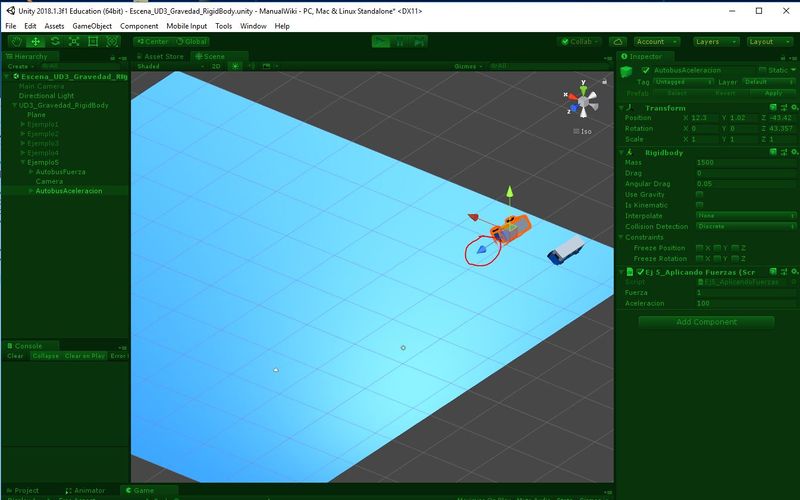Toggle the Static checkbox

[x=762, y=70]
